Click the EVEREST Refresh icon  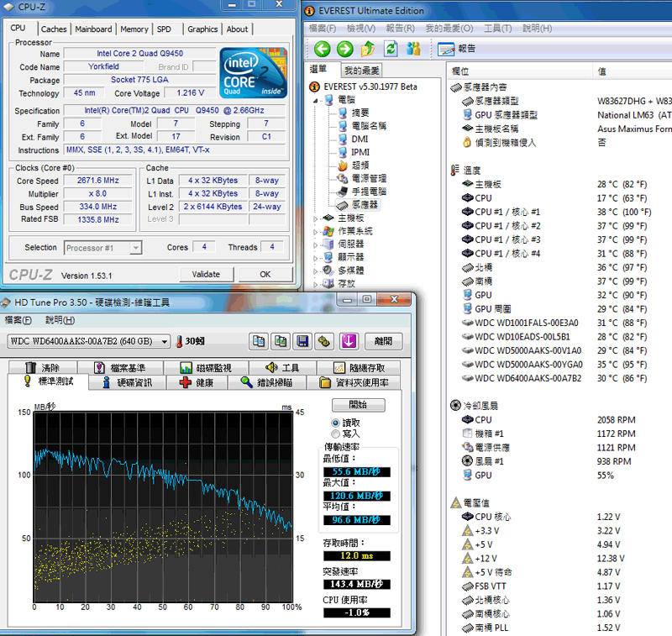tap(390, 49)
